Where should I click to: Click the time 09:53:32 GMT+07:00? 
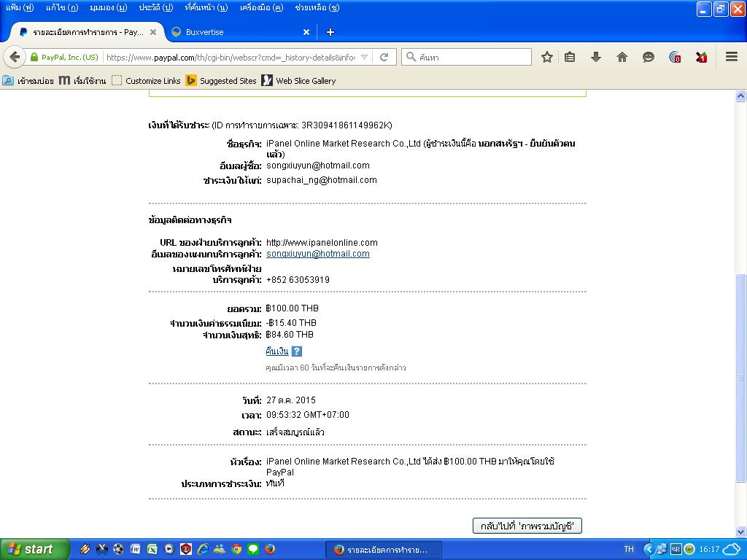click(x=308, y=415)
